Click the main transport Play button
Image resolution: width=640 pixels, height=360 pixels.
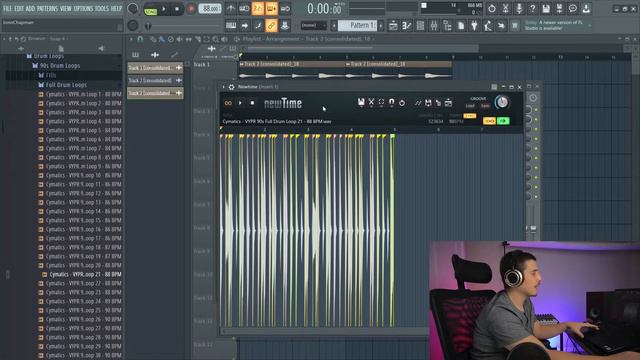tap(164, 9)
